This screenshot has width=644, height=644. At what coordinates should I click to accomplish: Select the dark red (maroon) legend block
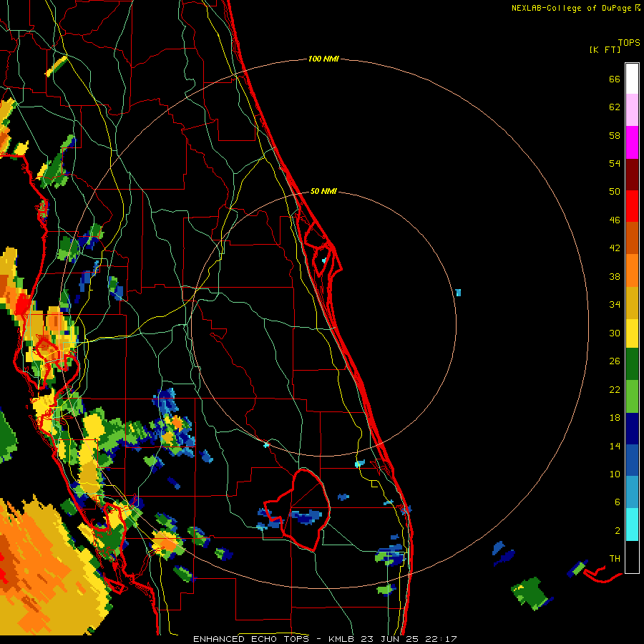click(632, 175)
